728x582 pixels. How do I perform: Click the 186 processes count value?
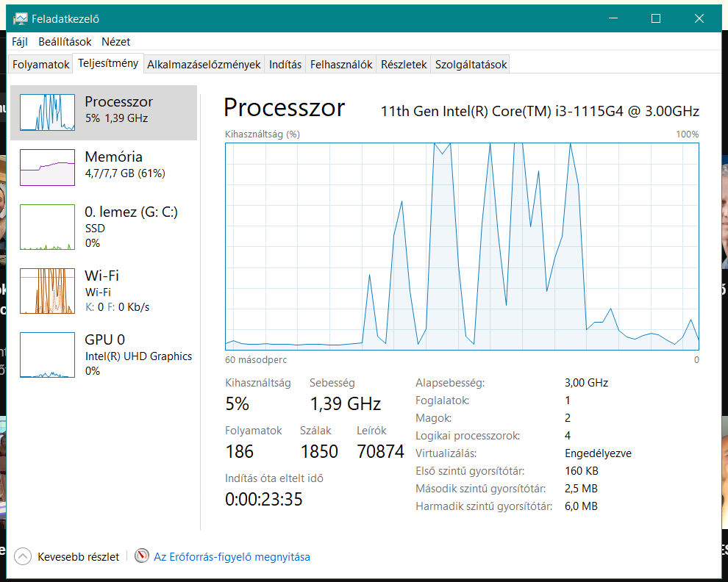click(x=240, y=452)
